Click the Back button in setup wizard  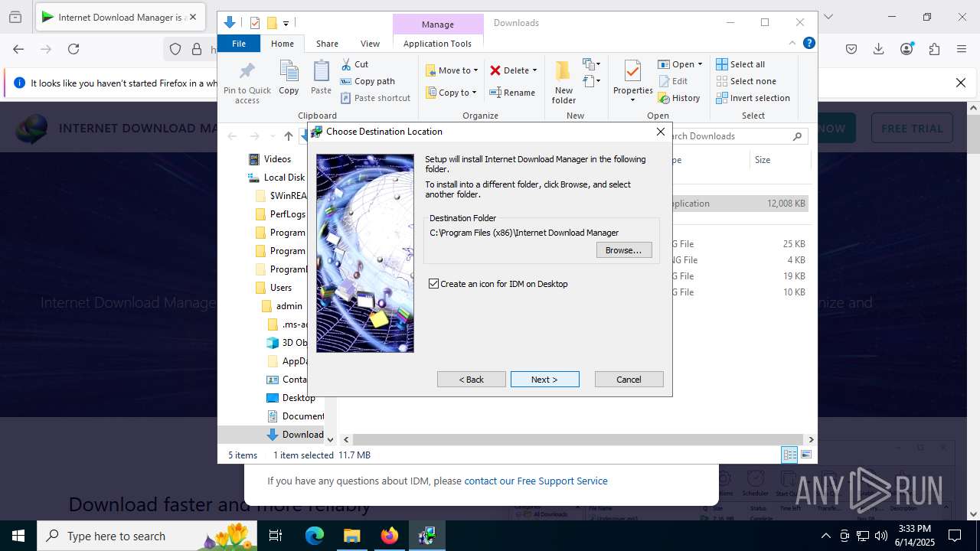point(471,380)
